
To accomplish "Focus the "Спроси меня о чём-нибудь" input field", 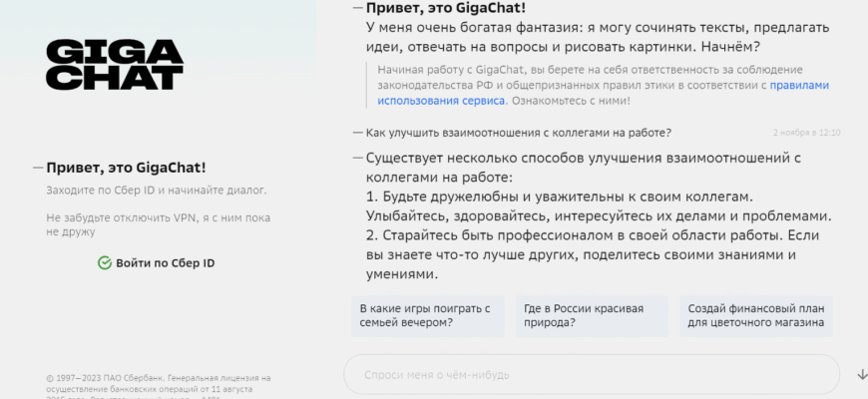I will tap(589, 375).
